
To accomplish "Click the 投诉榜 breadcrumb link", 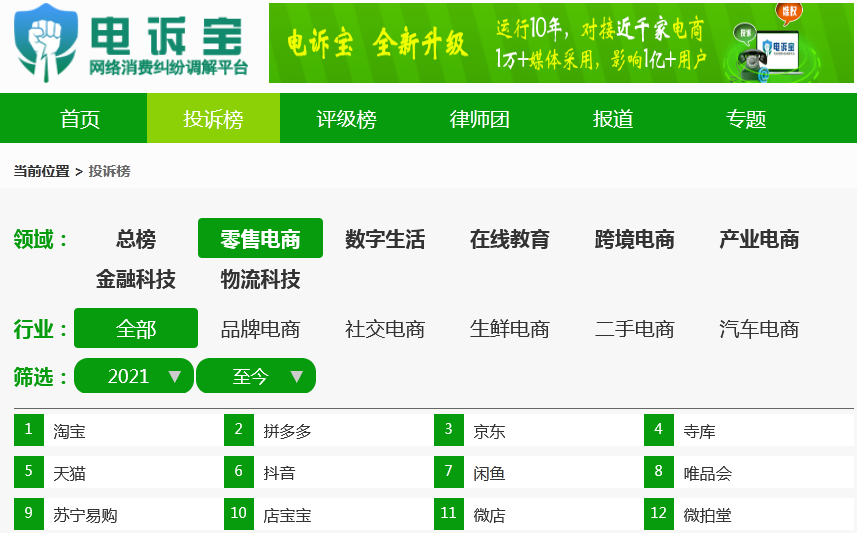I will coord(109,171).
